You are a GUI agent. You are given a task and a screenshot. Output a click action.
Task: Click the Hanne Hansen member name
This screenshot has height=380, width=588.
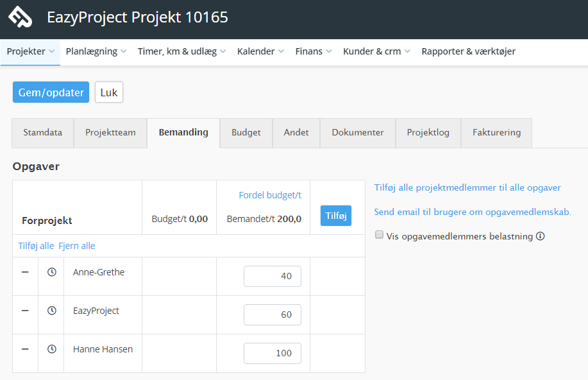[103, 349]
